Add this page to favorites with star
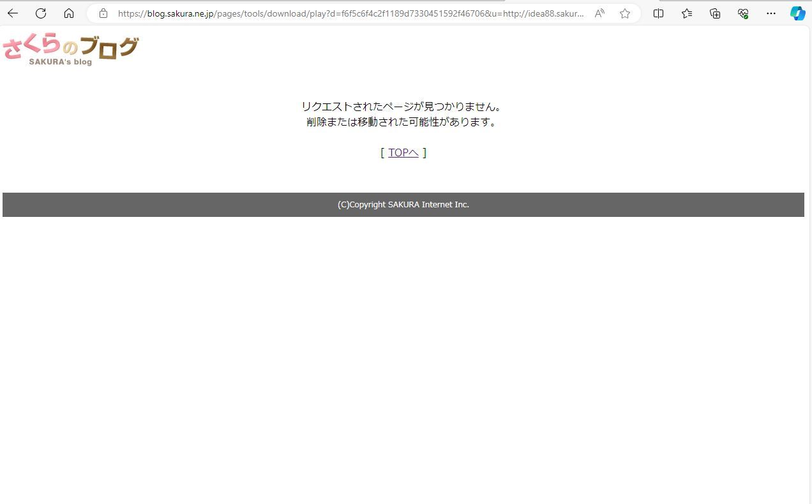The width and height of the screenshot is (812, 504). point(625,13)
